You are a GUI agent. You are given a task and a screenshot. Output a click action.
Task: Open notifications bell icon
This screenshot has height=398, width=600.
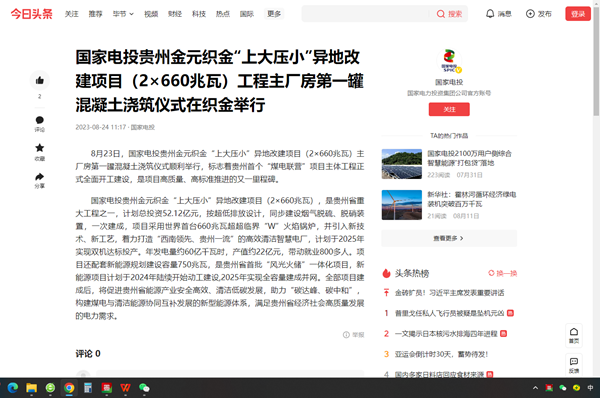pos(490,14)
